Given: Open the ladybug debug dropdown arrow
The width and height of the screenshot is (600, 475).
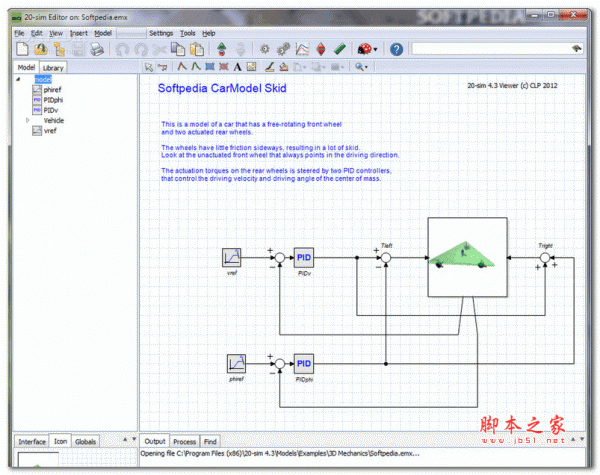Looking at the screenshot, I should click(x=375, y=49).
